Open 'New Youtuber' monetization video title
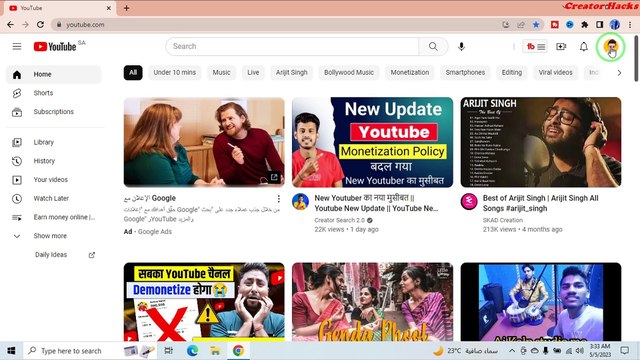Image resolution: width=640 pixels, height=360 pixels. pyautogui.click(x=376, y=203)
